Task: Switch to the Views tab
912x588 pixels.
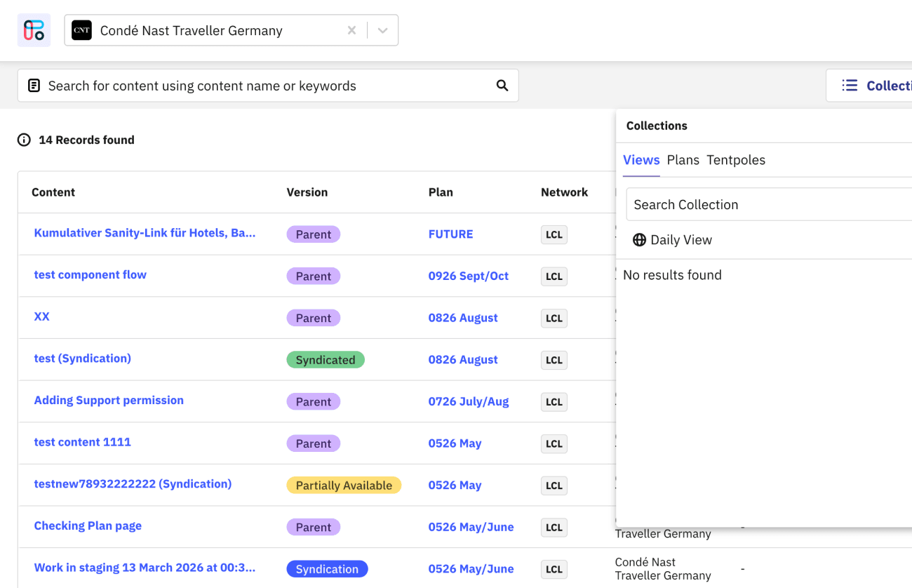Action: [x=641, y=160]
